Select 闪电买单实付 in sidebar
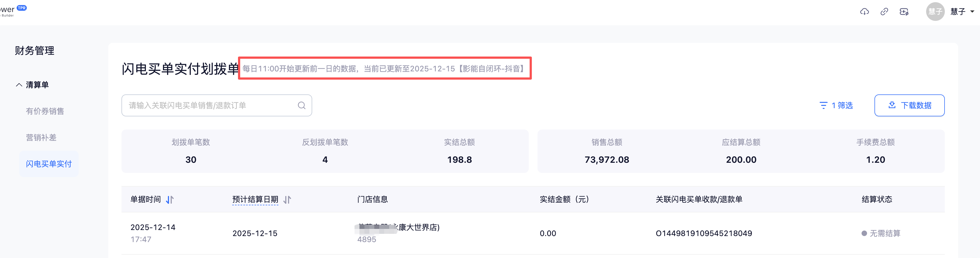 (49, 164)
